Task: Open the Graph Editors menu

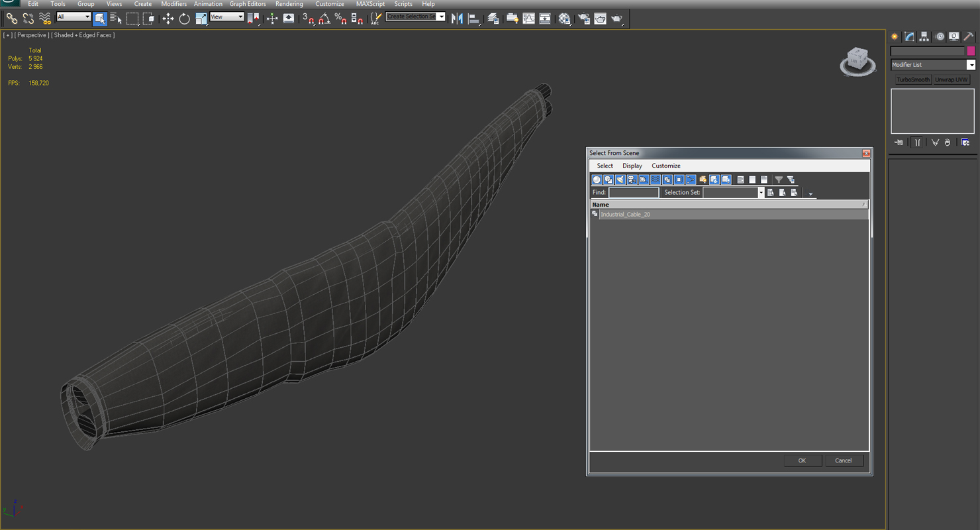Action: point(248,4)
